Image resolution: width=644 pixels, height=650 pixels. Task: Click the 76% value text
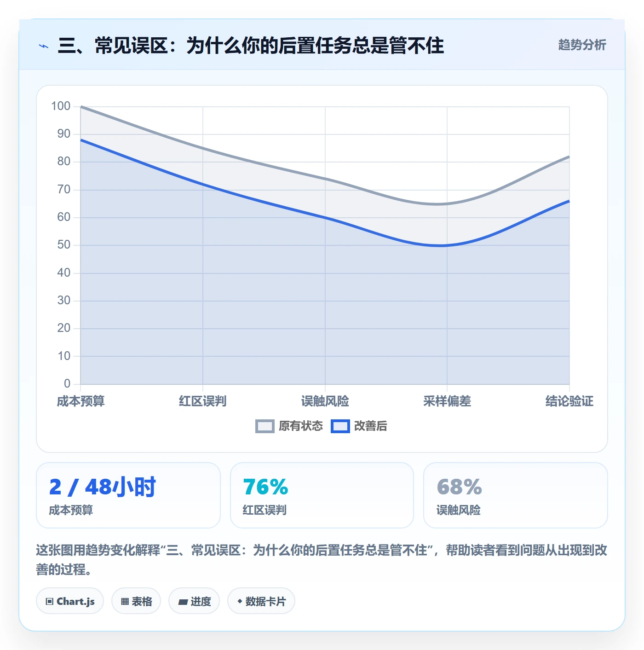click(x=265, y=487)
